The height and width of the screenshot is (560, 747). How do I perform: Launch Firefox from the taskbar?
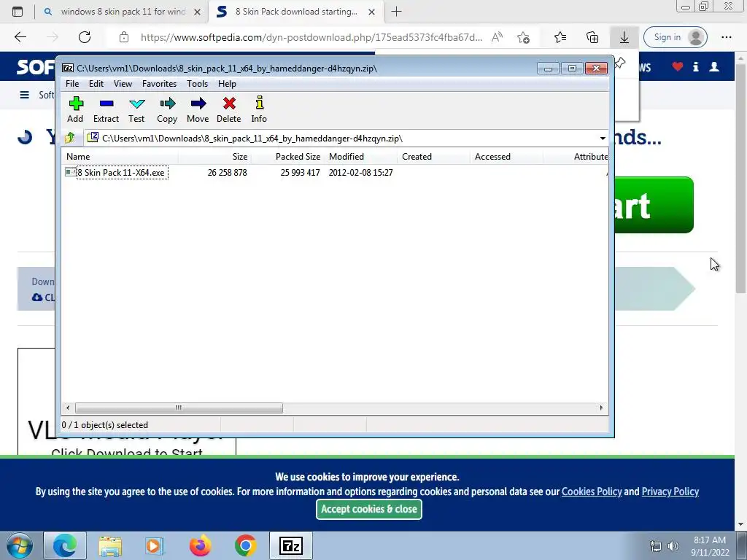(200, 545)
